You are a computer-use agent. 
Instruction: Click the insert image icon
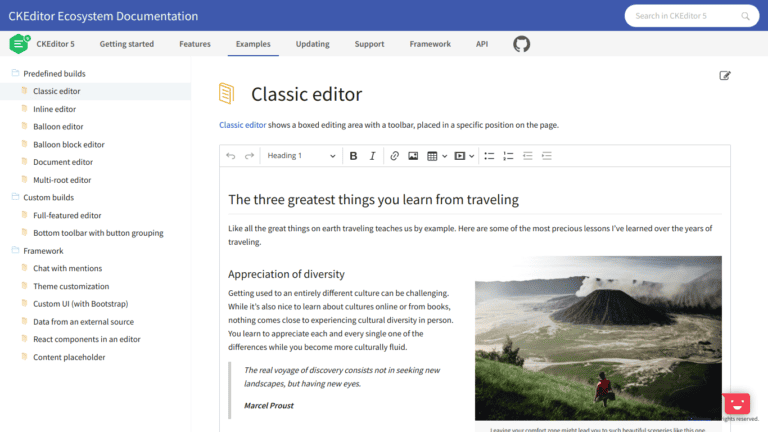click(413, 156)
